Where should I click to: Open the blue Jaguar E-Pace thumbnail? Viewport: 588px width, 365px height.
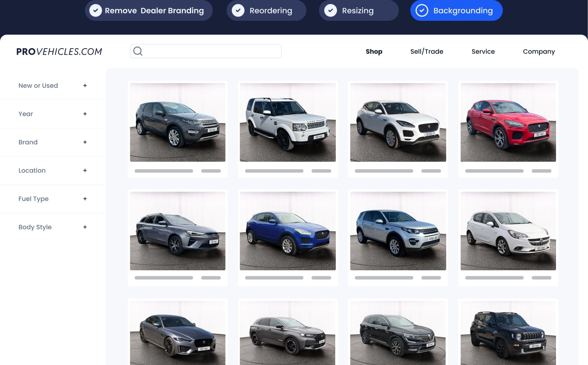coord(288,231)
